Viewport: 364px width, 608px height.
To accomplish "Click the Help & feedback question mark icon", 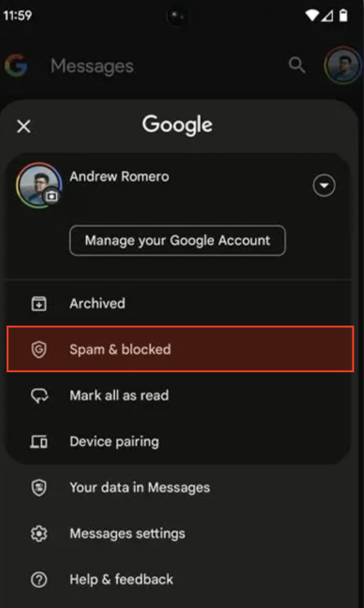I will click(x=39, y=579).
